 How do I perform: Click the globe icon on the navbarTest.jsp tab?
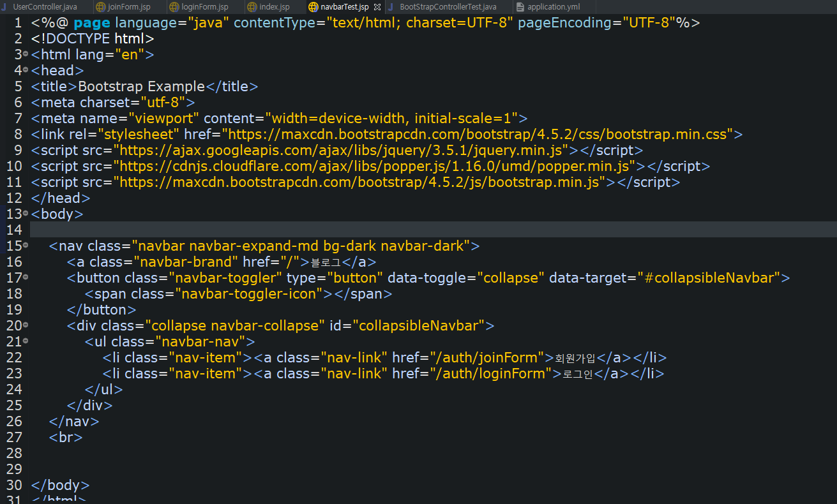click(313, 7)
